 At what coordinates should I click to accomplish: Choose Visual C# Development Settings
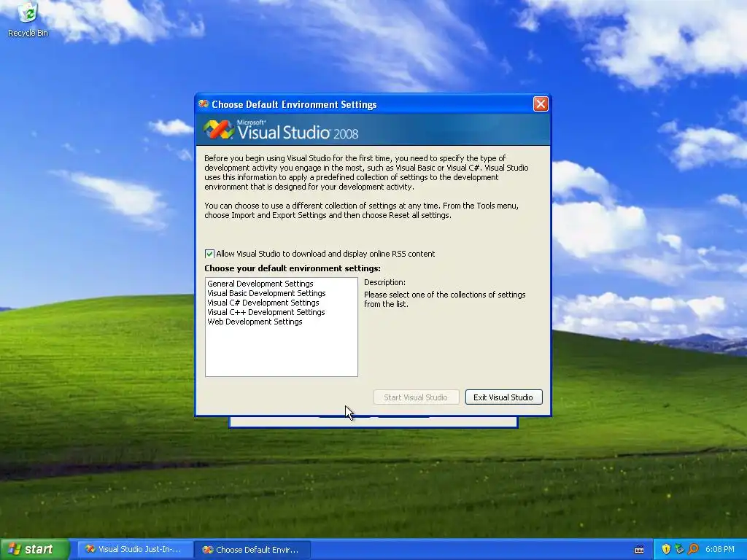tap(263, 303)
